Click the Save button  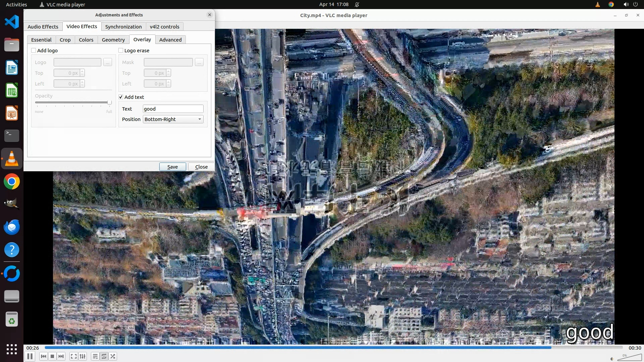click(x=172, y=167)
